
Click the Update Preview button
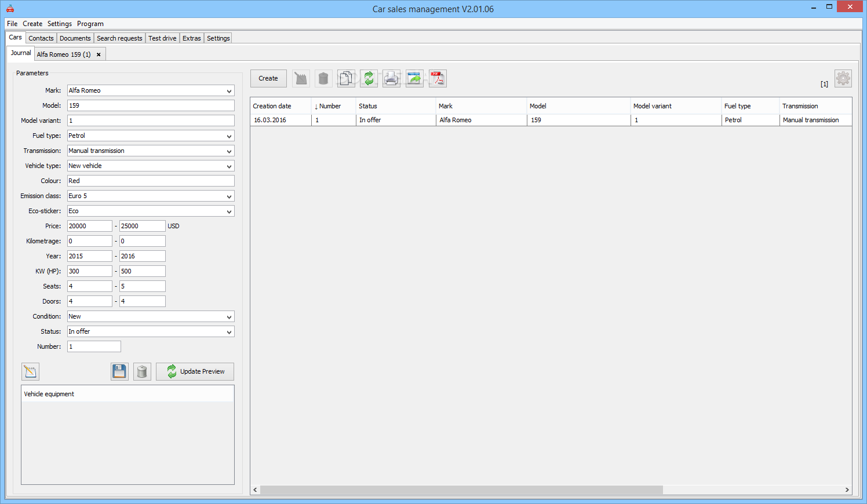195,371
